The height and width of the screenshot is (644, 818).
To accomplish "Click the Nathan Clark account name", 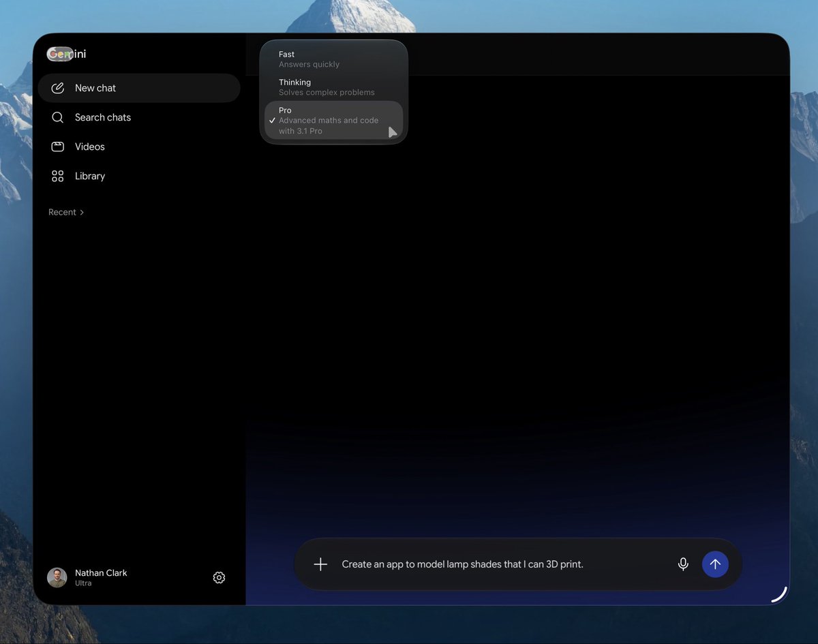I will [x=101, y=572].
